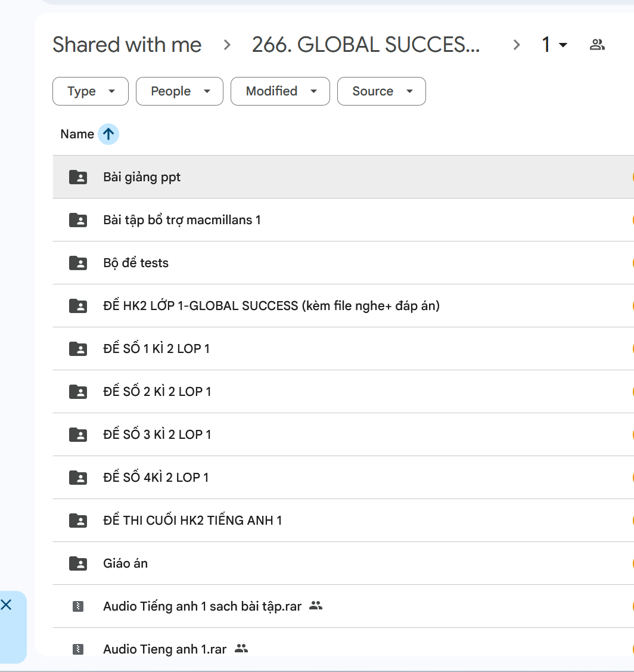The width and height of the screenshot is (634, 672).
Task: Toggle sort direction with the arrow next to Name
Action: pyautogui.click(x=108, y=134)
